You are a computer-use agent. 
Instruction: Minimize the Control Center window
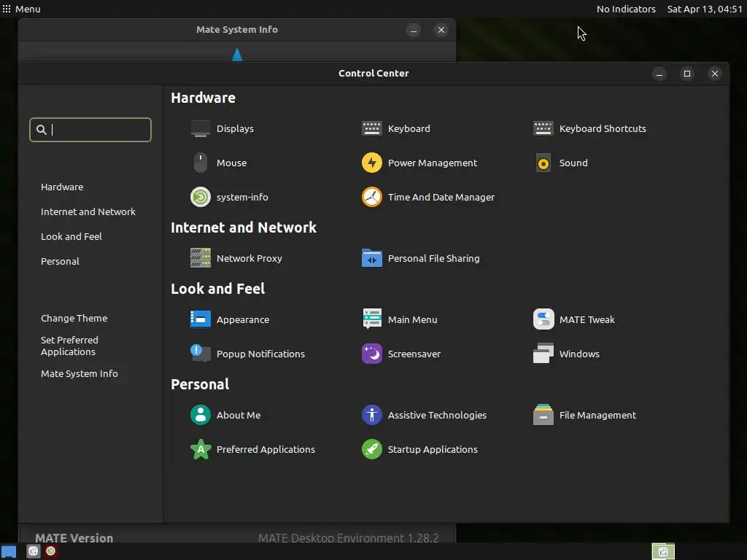click(x=659, y=74)
